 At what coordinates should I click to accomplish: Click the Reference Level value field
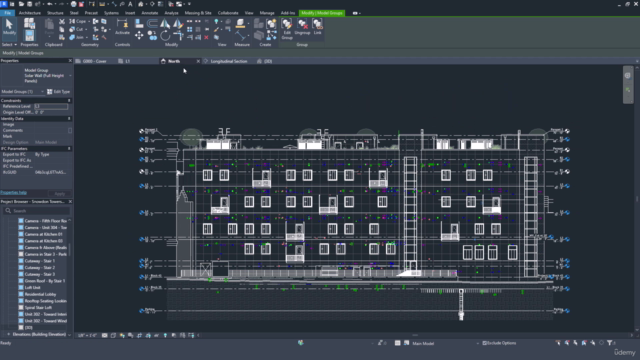51,106
